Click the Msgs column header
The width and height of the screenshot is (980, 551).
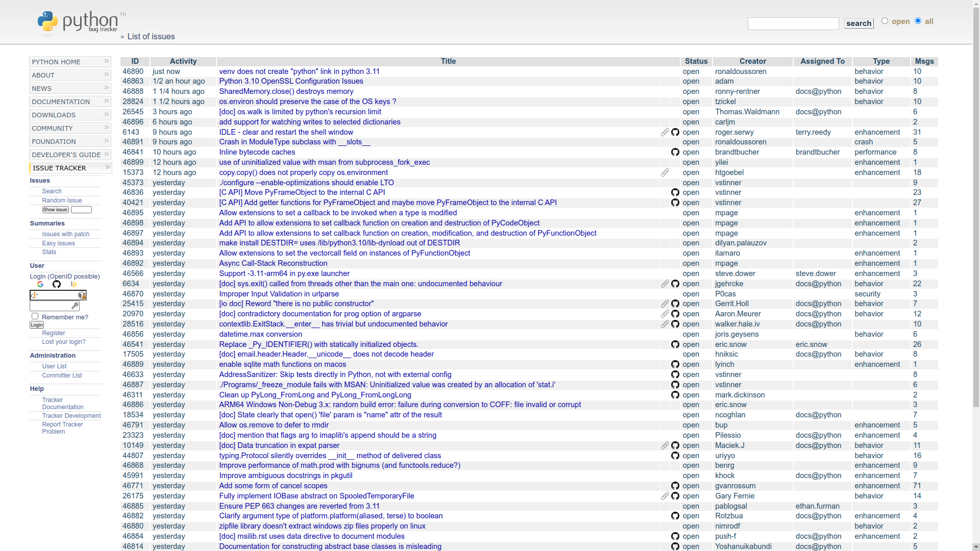924,61
